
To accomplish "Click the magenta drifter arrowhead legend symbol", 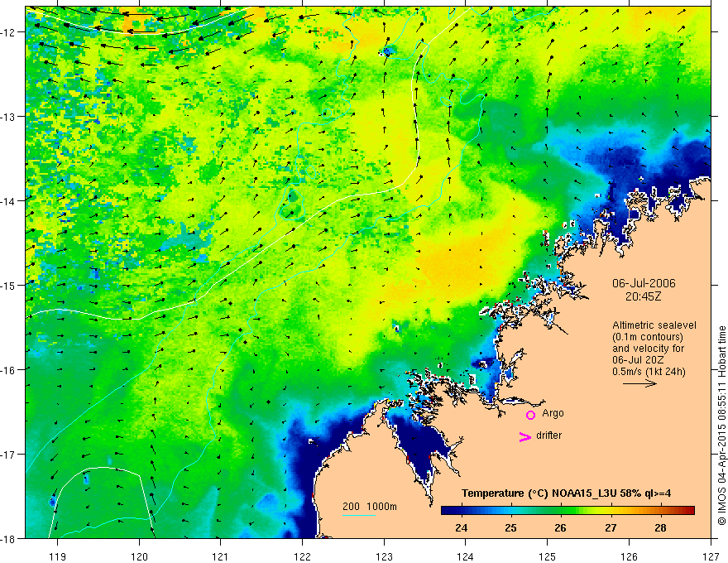I will [x=525, y=436].
